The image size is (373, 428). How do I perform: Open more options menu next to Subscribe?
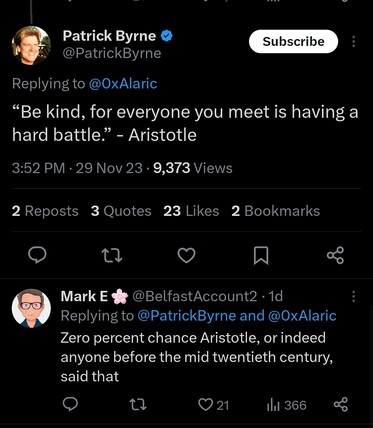pyautogui.click(x=353, y=41)
